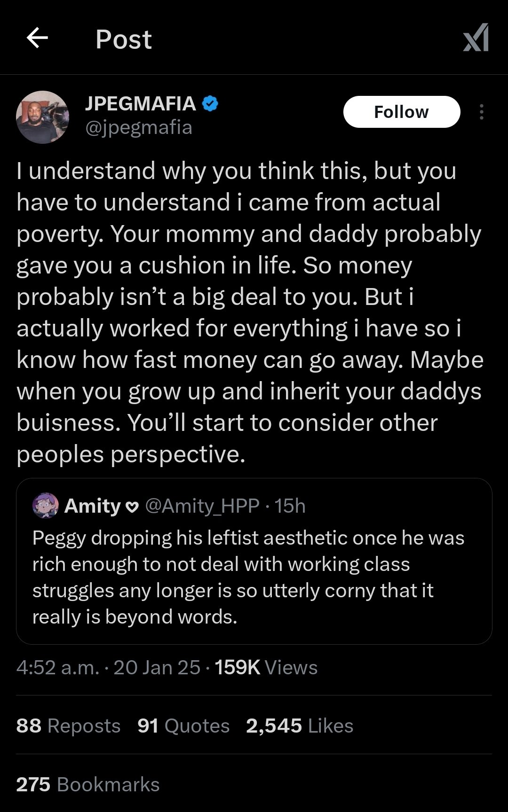Click the 4:52 a.m. 20 Jan 25 timestamp
Screen dimensions: 508x812
[108, 668]
